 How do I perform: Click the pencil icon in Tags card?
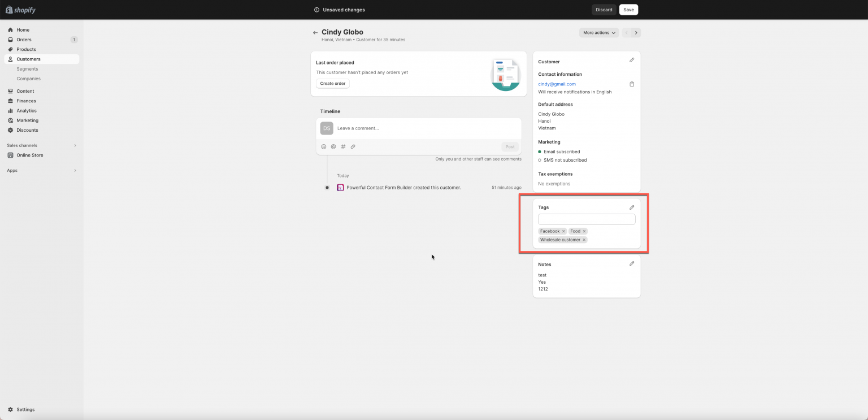coord(632,207)
